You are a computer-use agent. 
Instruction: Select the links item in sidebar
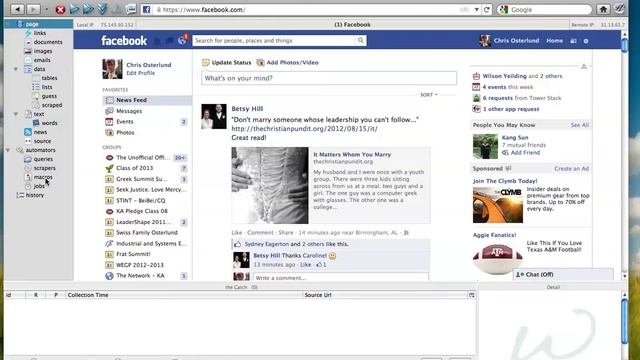40,33
